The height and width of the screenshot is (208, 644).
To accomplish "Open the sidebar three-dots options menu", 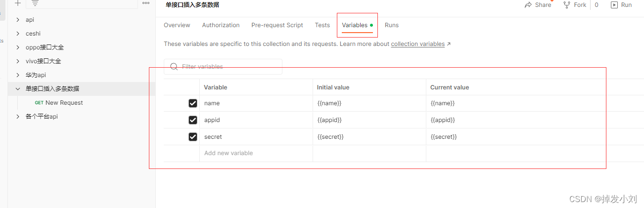I will [146, 3].
